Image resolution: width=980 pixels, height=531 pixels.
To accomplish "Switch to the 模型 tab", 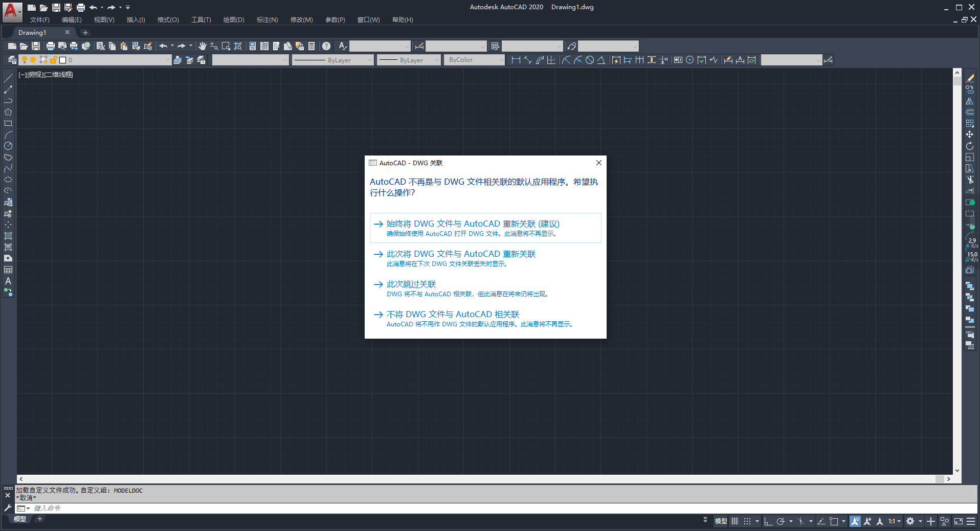I will pyautogui.click(x=19, y=519).
